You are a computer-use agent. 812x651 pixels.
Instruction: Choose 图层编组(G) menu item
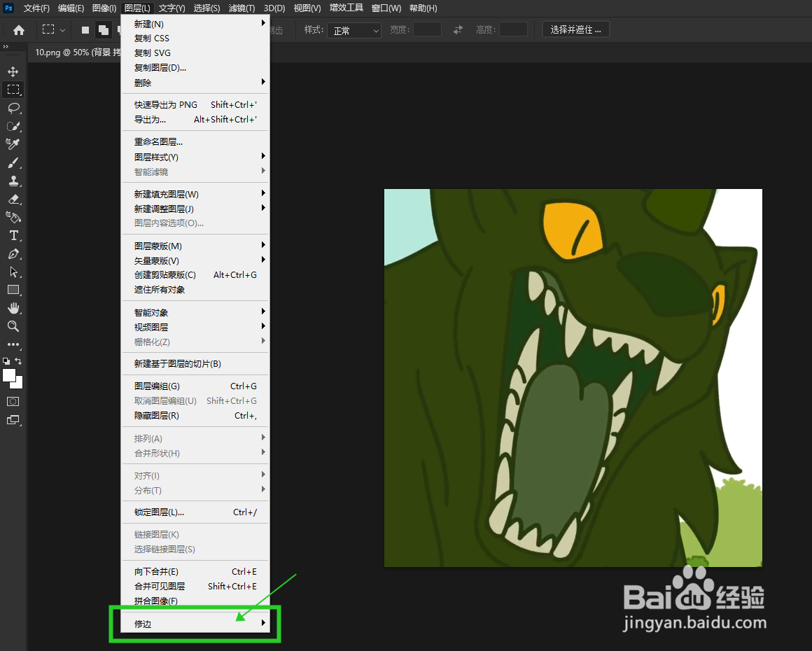[x=195, y=386]
